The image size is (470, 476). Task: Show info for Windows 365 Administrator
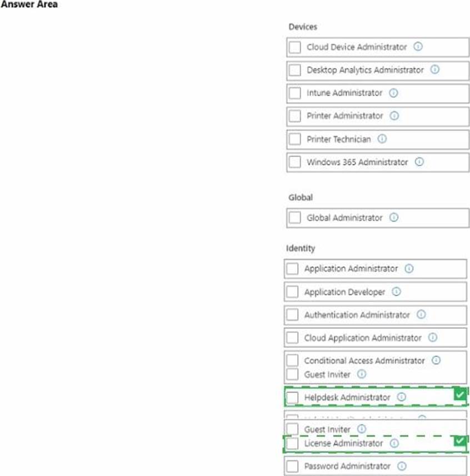pyautogui.click(x=419, y=162)
